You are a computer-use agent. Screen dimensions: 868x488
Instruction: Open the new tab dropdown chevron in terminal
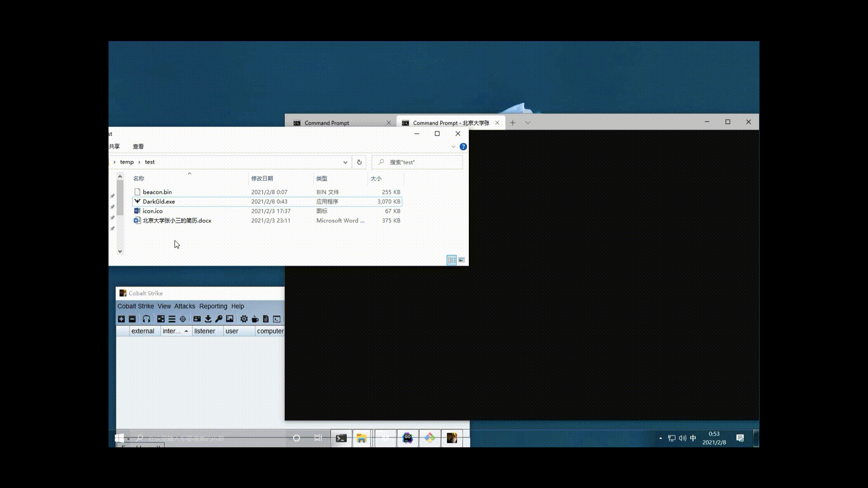(x=528, y=122)
